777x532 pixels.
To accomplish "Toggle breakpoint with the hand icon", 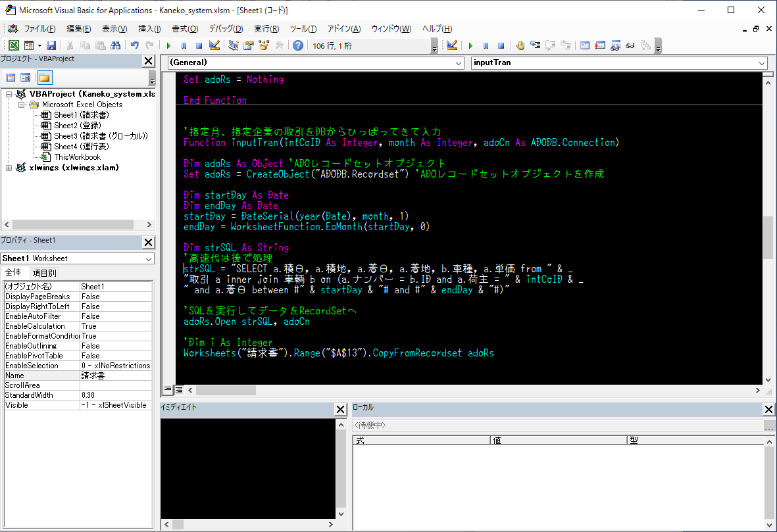I will pyautogui.click(x=520, y=45).
